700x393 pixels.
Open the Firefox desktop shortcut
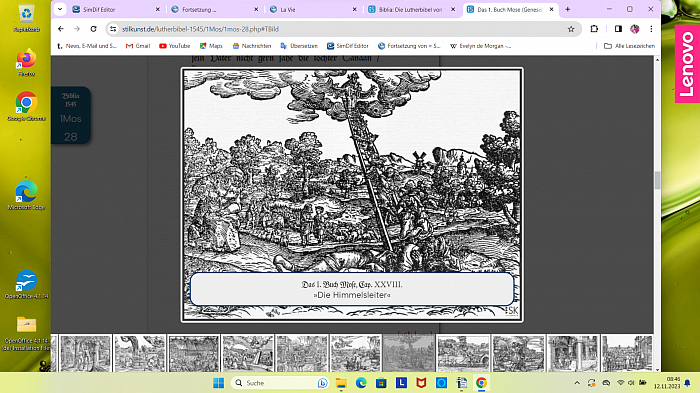tap(26, 63)
